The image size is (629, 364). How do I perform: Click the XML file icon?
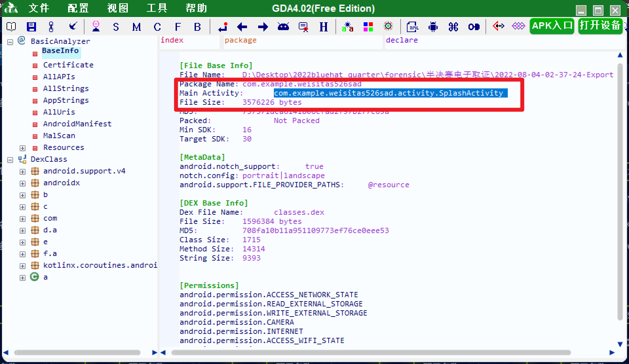tap(412, 27)
